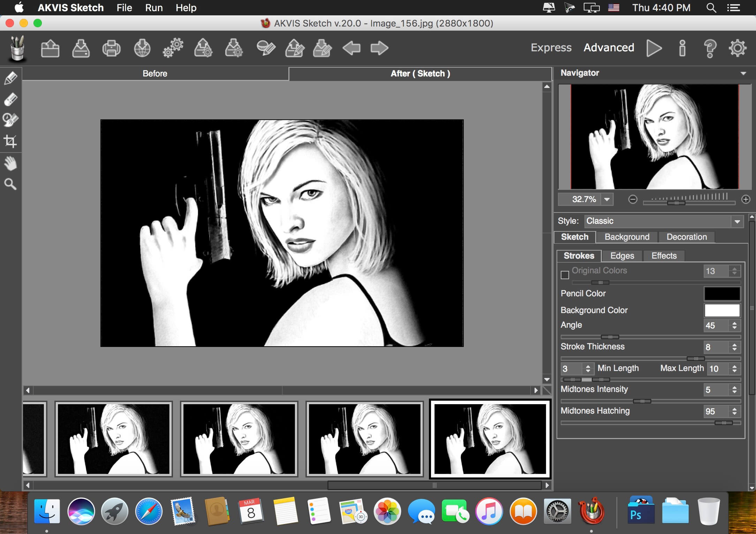This screenshot has width=756, height=534.
Task: Select the Sketch tab
Action: 575,237
